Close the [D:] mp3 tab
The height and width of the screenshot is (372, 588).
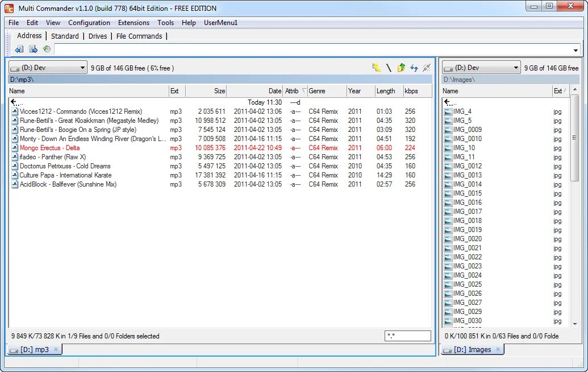[x=56, y=349]
